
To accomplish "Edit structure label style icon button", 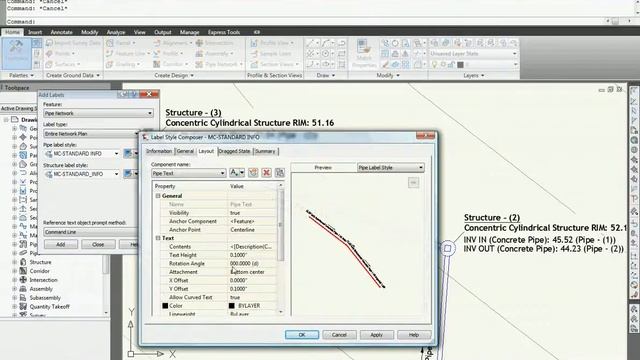I will (128, 174).
